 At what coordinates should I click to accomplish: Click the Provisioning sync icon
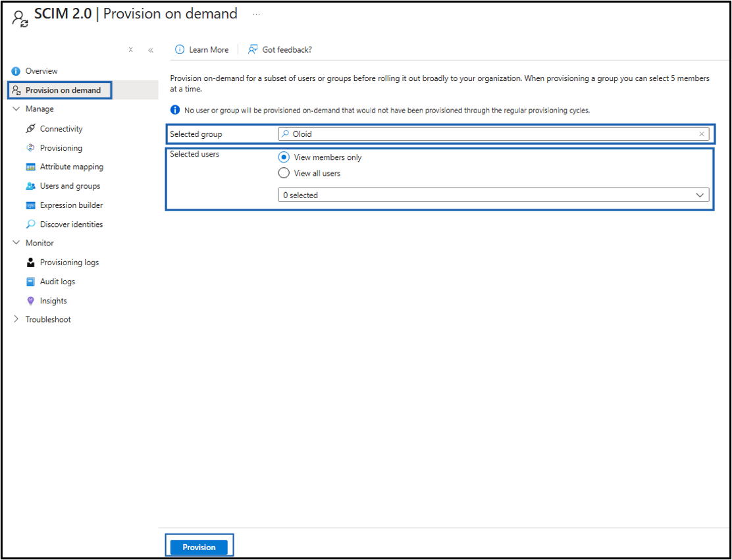[30, 147]
